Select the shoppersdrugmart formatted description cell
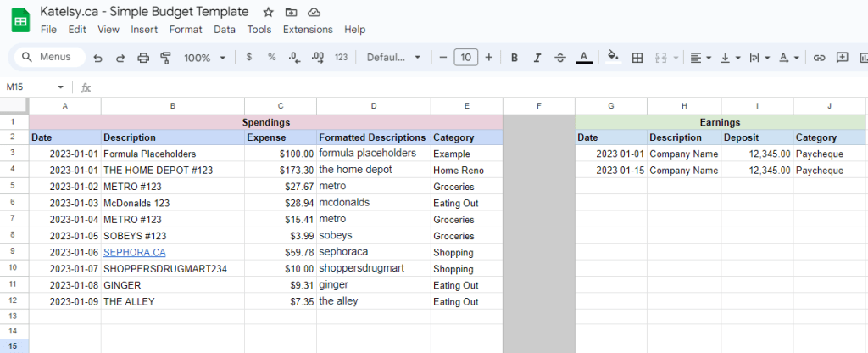This screenshot has height=353, width=868. coord(374,269)
